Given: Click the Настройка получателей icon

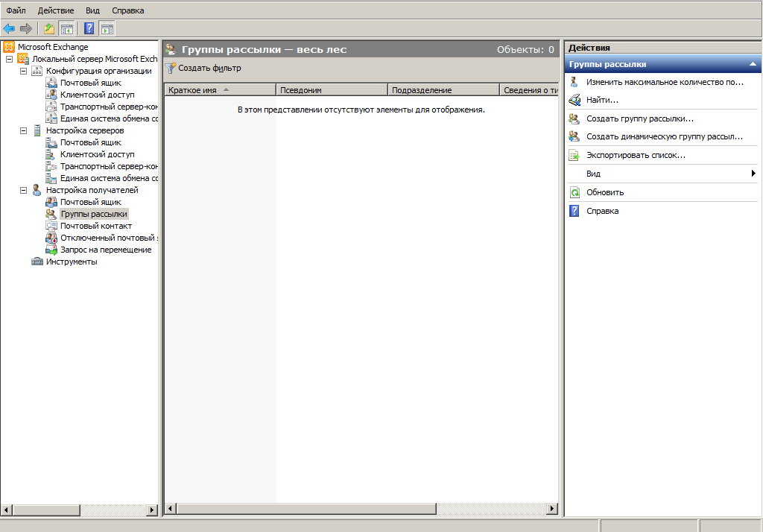Looking at the screenshot, I should (x=37, y=190).
